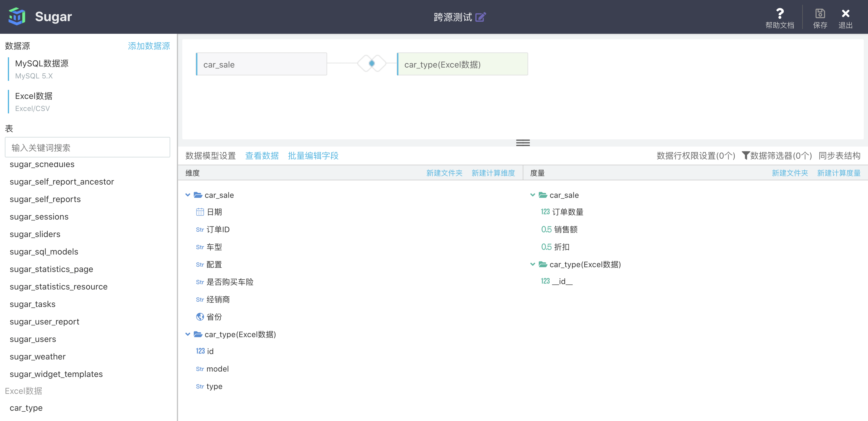The width and height of the screenshot is (868, 421).
Task: Click the globe icon beside 省份
Action: tap(200, 317)
